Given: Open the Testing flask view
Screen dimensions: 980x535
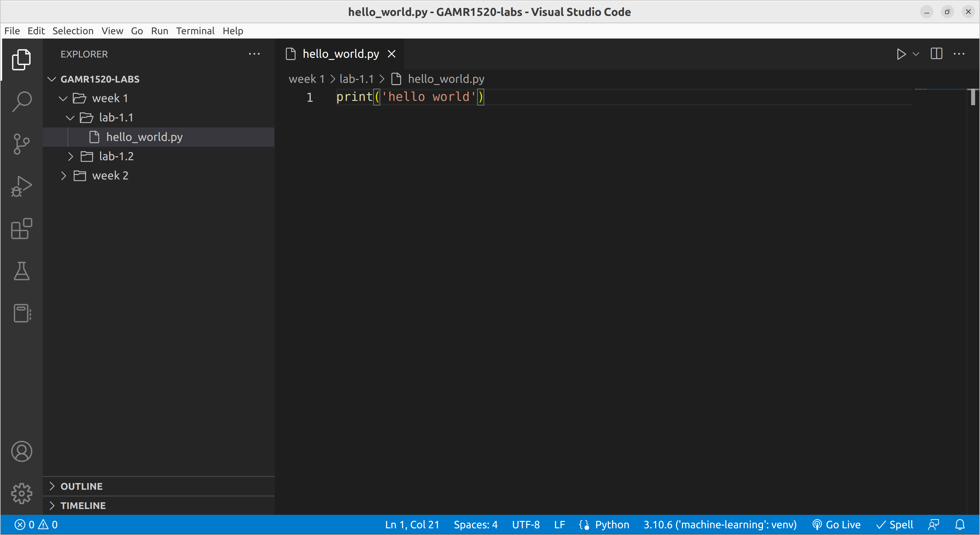Looking at the screenshot, I should click(x=22, y=271).
